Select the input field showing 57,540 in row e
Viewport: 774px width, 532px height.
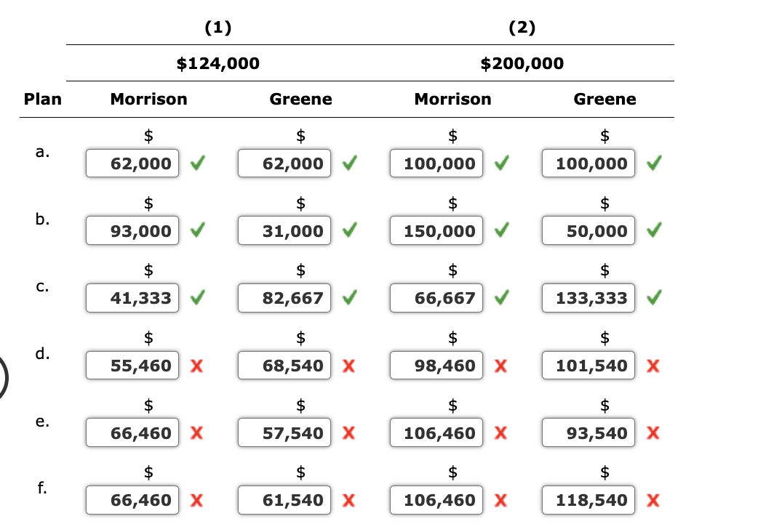point(284,432)
